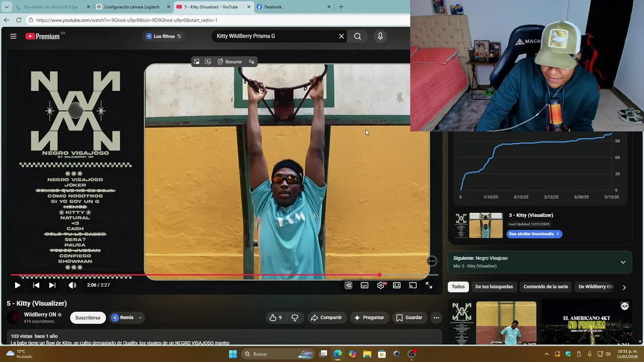Open the video clip overlay tool
The image size is (644, 362).
[x=208, y=62]
